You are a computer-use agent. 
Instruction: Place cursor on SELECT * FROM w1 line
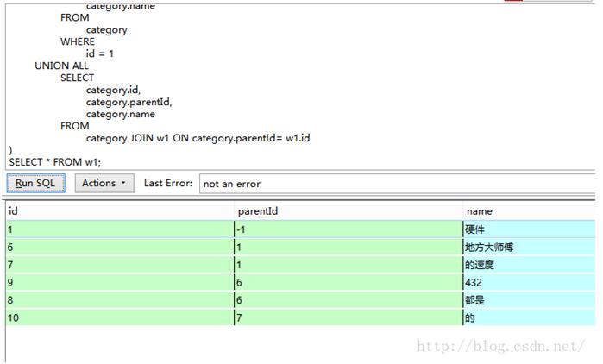click(x=54, y=161)
